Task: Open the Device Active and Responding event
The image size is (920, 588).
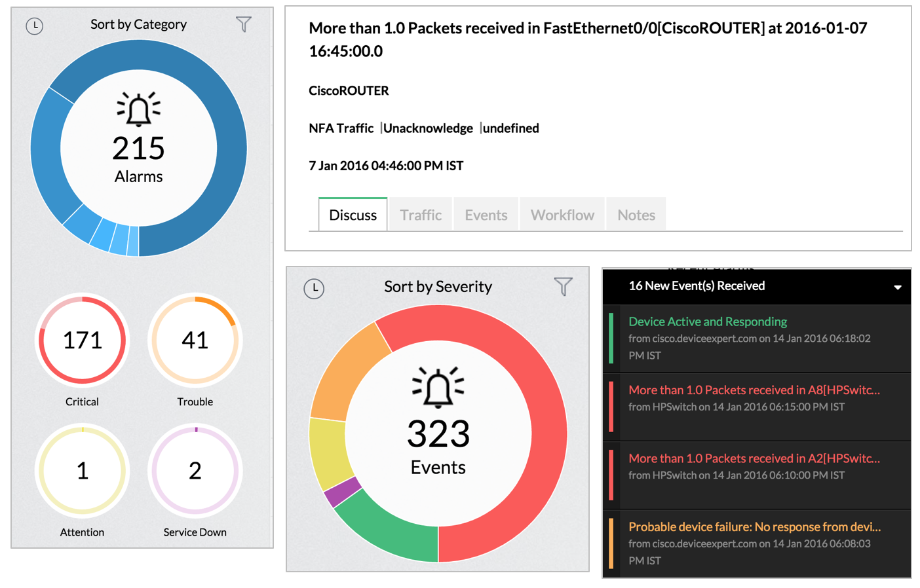Action: (756, 339)
